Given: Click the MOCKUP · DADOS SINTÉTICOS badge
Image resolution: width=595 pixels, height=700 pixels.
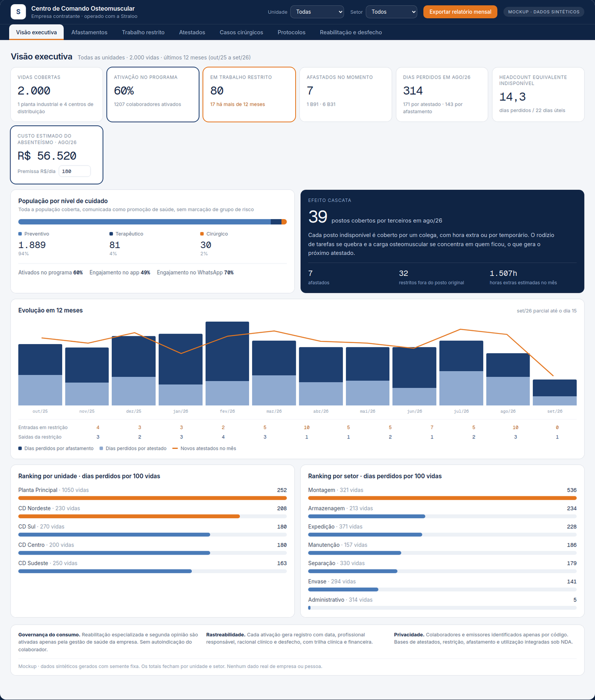Looking at the screenshot, I should click(x=544, y=12).
